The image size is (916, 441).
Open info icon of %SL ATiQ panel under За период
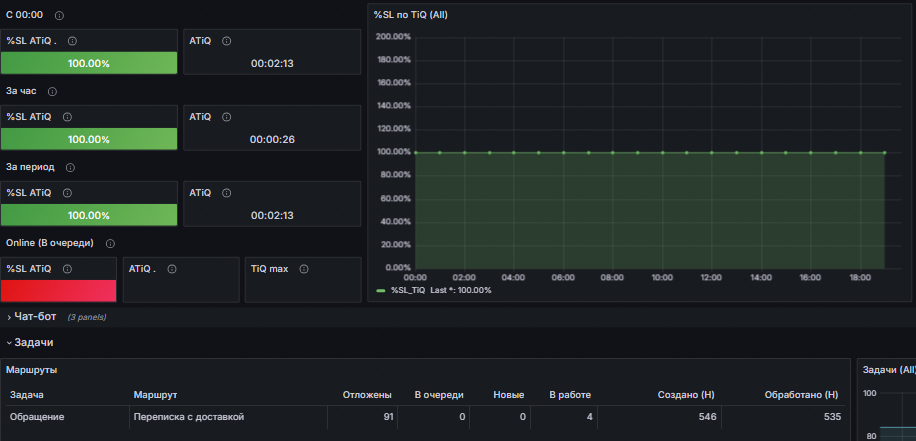67,193
